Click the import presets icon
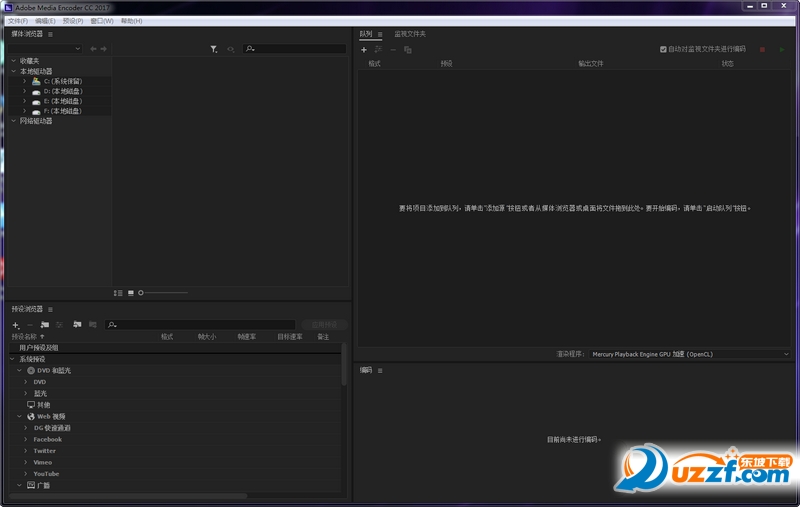 tap(77, 324)
